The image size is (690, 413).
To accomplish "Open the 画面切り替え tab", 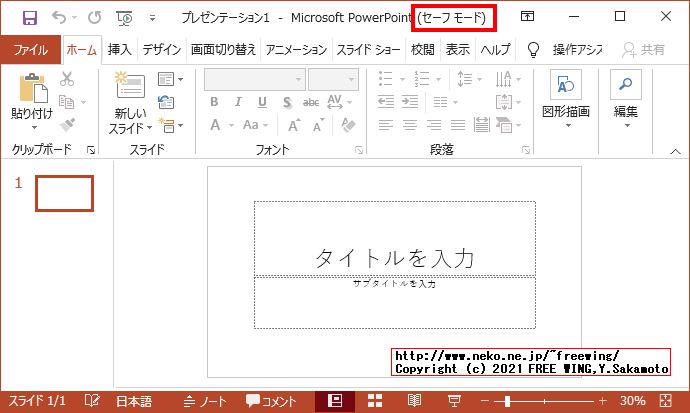I will tap(223, 50).
